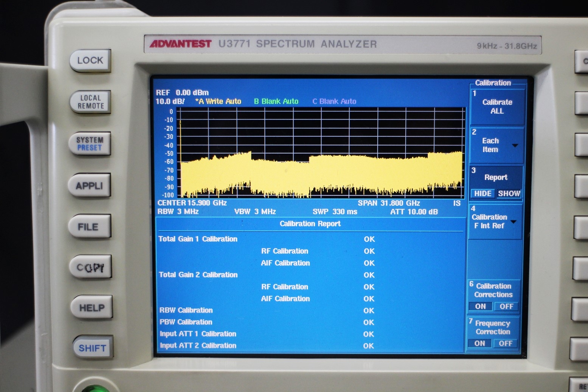This screenshot has width=588, height=392.
Task: Click SWP 330 ms readout
Action: point(335,212)
